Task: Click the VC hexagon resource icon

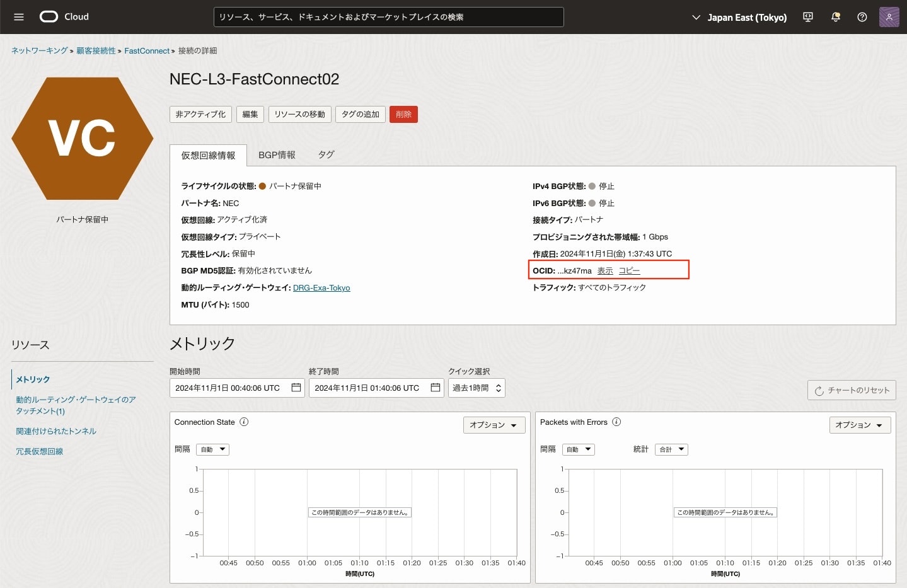Action: pos(83,139)
